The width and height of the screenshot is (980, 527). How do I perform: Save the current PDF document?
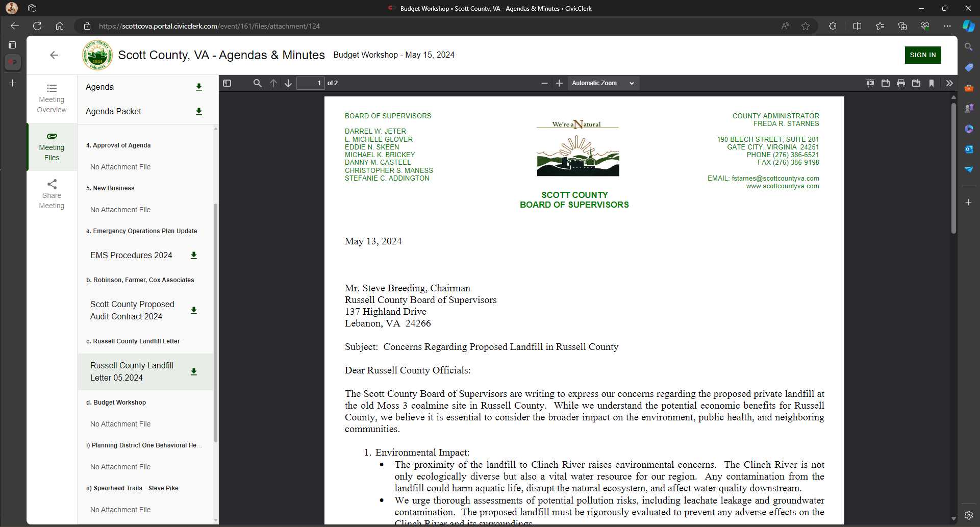tap(916, 83)
